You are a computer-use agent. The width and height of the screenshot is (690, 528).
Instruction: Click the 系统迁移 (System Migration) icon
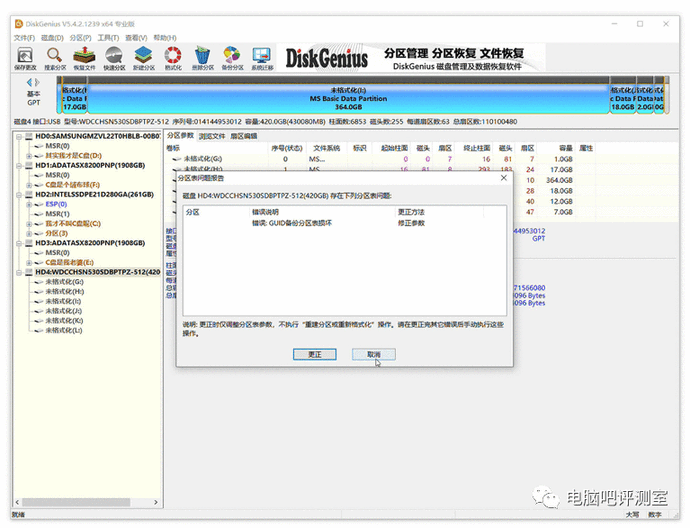[262, 57]
